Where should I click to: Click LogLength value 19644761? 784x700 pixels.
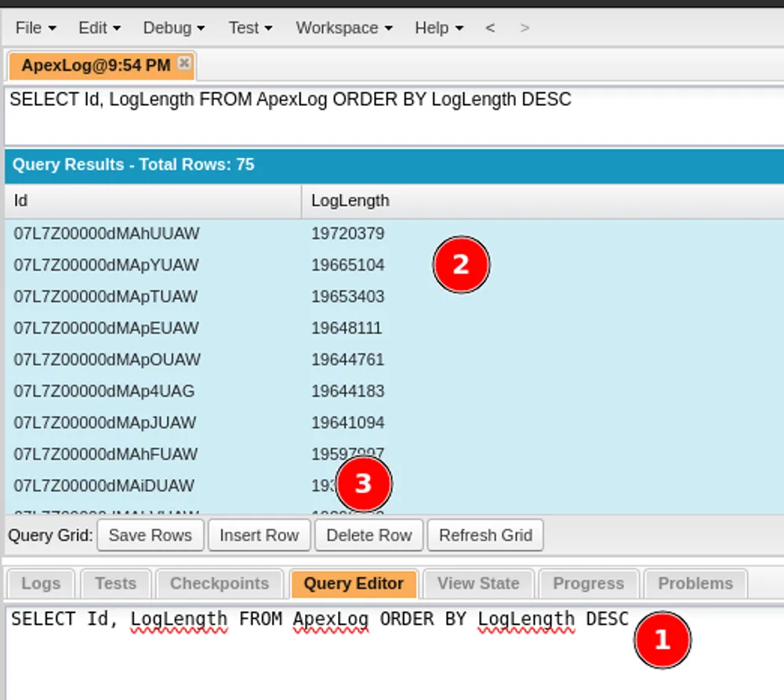coord(348,360)
